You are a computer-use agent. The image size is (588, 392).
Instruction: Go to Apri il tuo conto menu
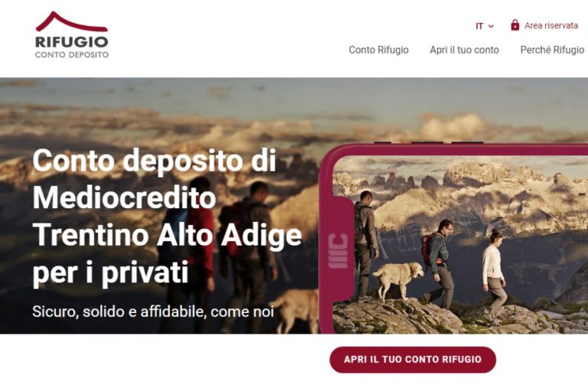pyautogui.click(x=464, y=50)
